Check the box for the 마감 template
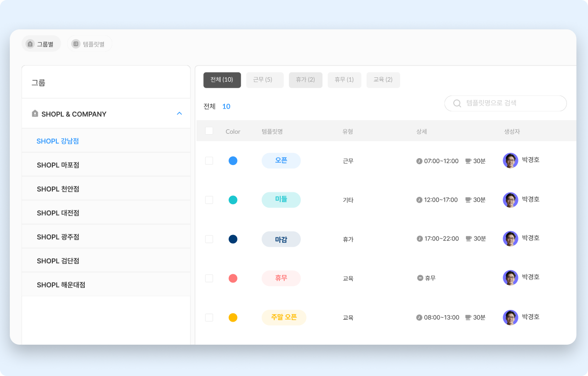 pyautogui.click(x=209, y=239)
